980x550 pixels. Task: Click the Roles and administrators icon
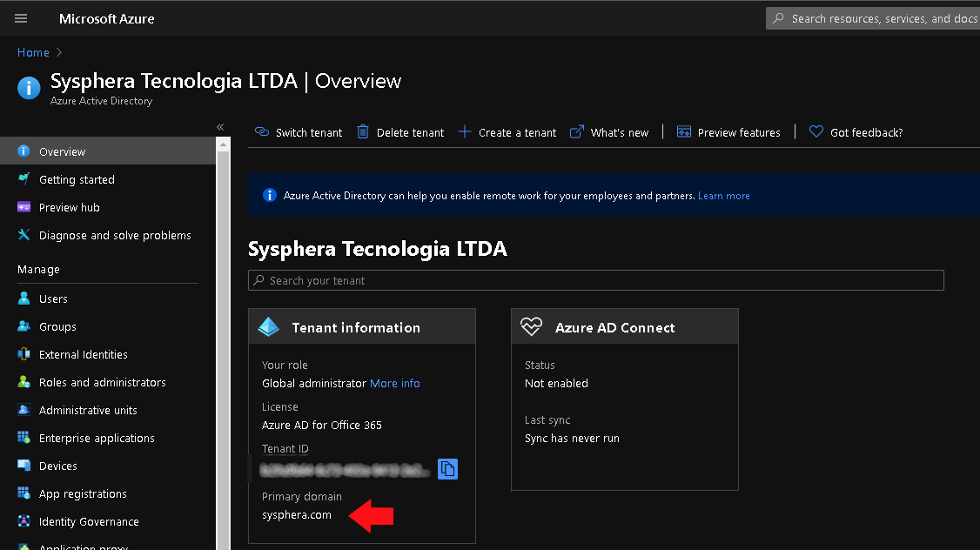tap(23, 382)
